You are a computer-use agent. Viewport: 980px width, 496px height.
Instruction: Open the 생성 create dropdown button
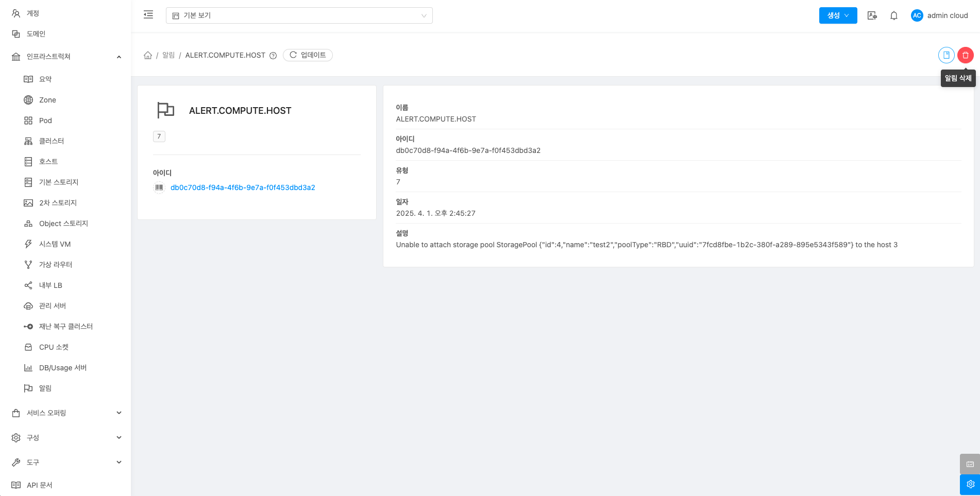(838, 15)
